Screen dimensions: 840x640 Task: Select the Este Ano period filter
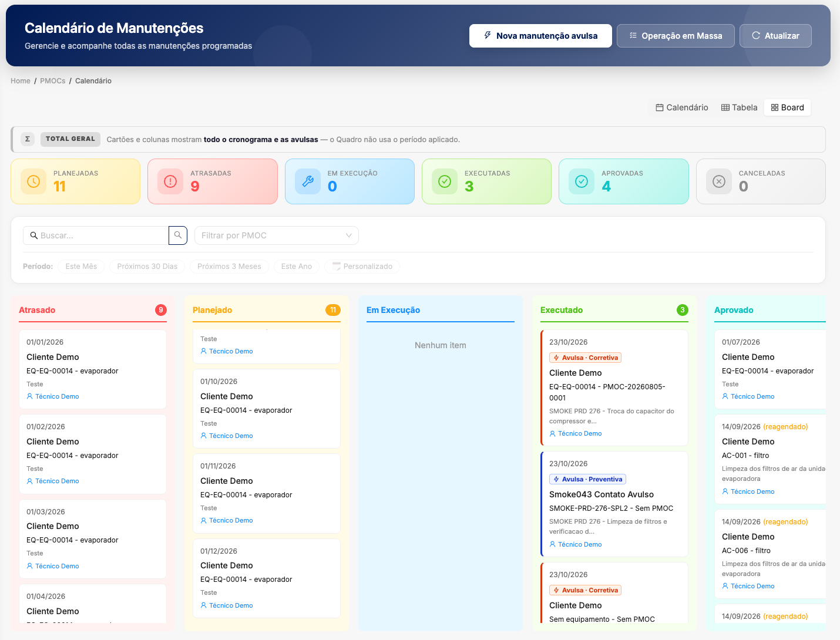pos(297,267)
